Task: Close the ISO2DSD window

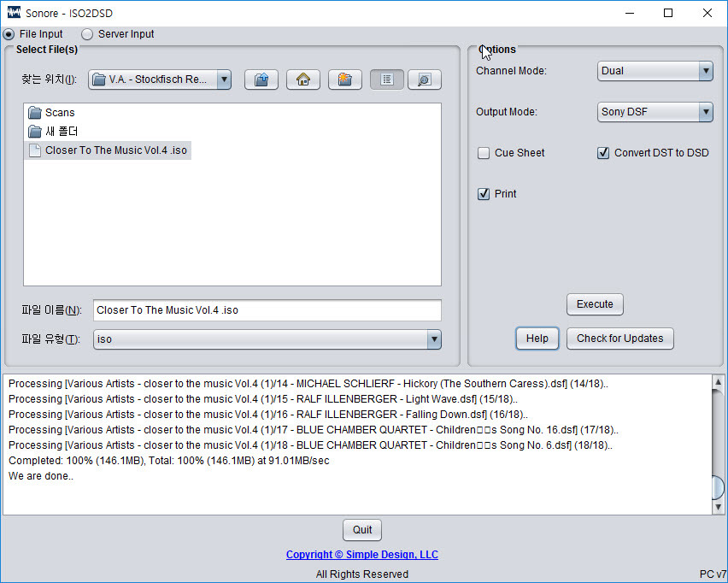Action: tap(707, 13)
